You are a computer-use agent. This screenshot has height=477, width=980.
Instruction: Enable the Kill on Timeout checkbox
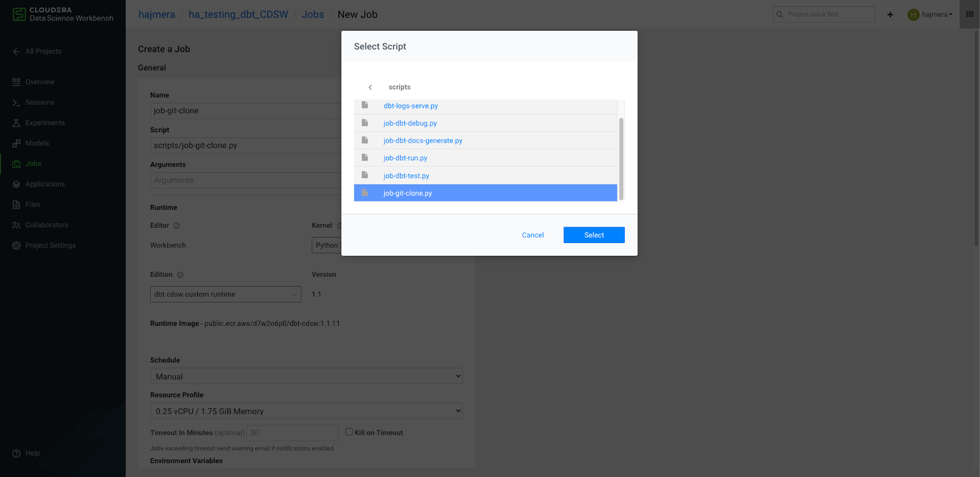point(349,432)
